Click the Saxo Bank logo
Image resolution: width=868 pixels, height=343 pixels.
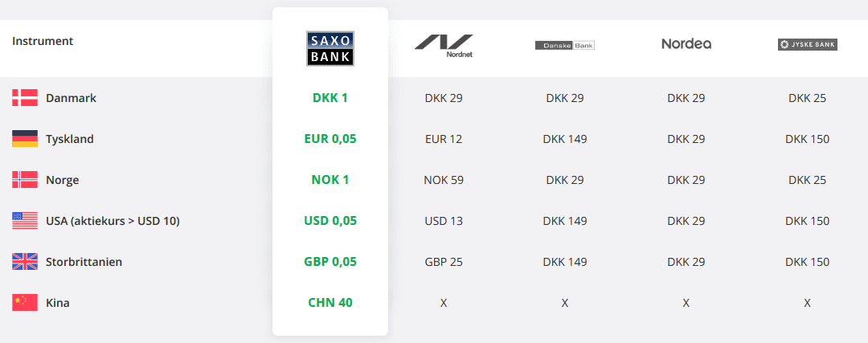tap(330, 48)
